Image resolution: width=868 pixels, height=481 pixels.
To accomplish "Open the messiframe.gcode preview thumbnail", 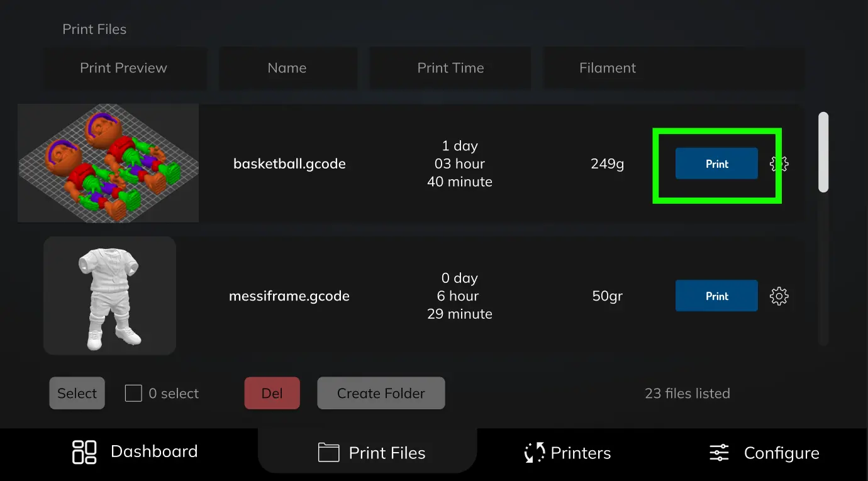I will [x=109, y=296].
